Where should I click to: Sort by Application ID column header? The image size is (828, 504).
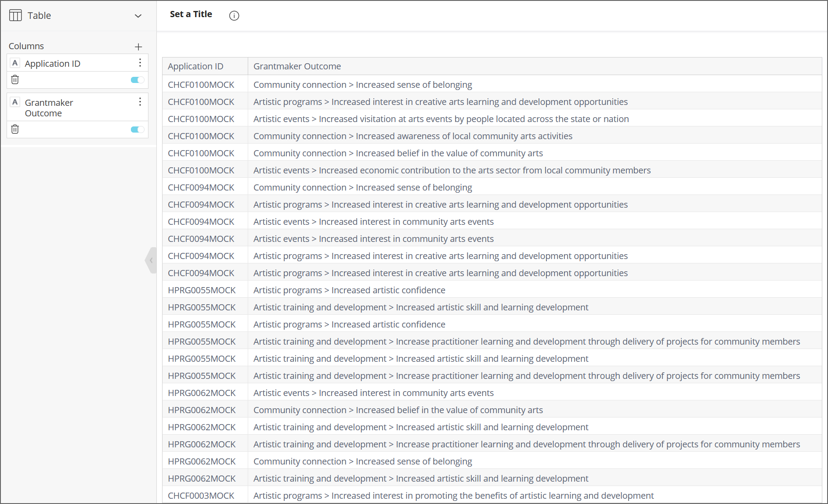point(195,66)
